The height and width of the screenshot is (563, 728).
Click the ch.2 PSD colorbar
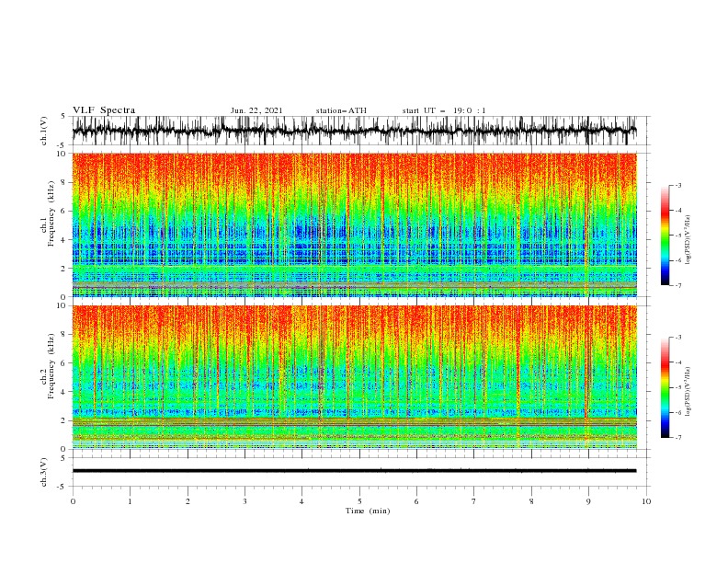pos(665,387)
